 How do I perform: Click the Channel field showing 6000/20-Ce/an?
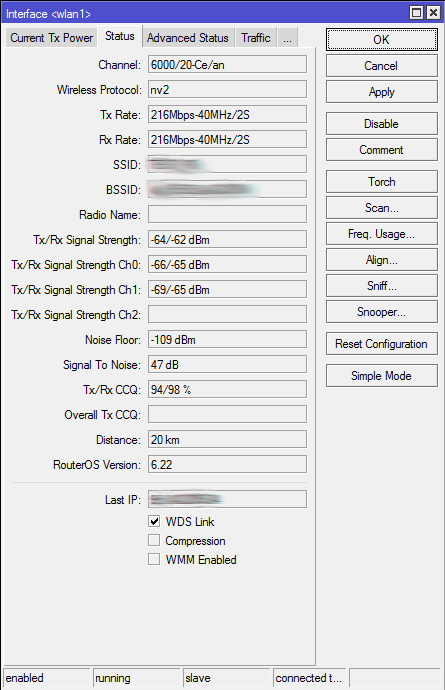pos(227,65)
